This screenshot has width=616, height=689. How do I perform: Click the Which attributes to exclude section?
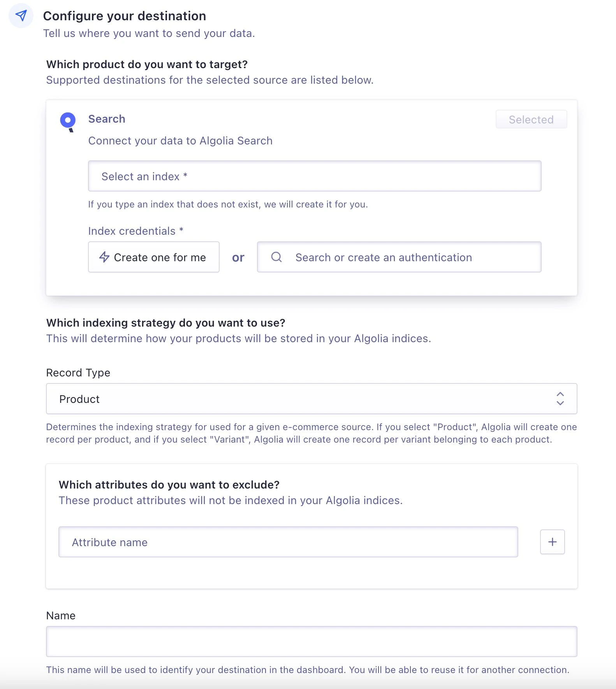pos(169,485)
